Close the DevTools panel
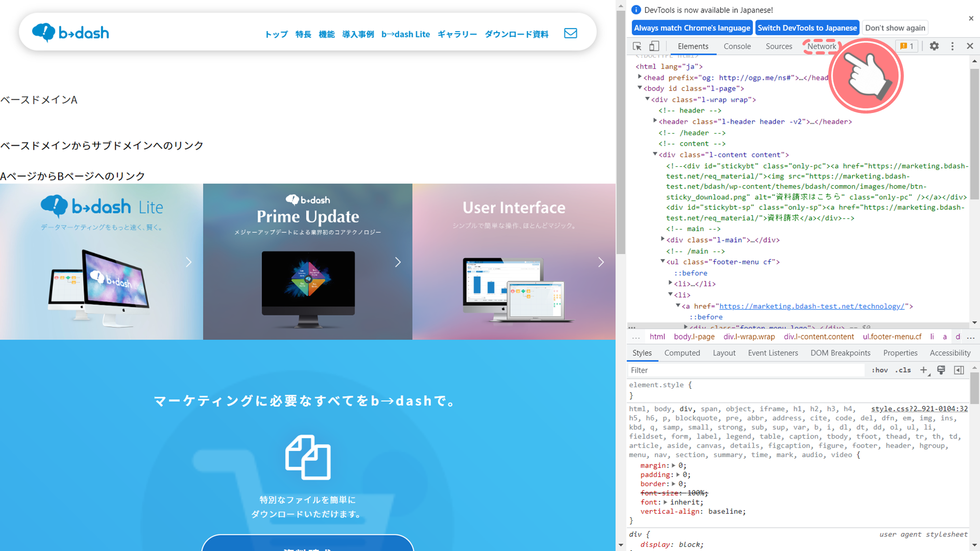Screen dimensions: 980x551 click(970, 46)
